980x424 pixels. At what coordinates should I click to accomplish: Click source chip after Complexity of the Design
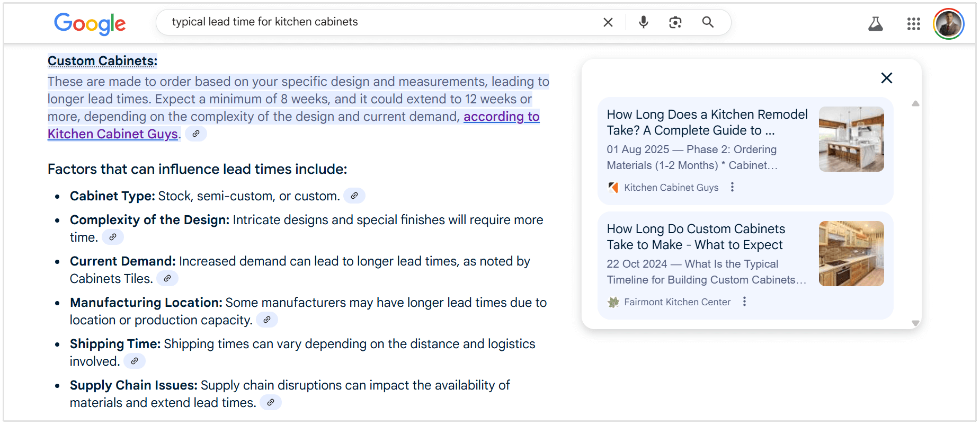point(113,237)
